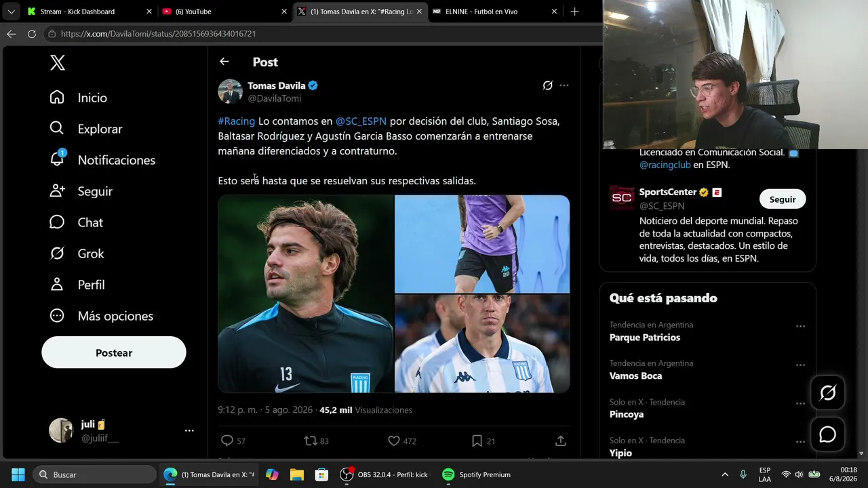Open the Pincoya trend

click(x=627, y=415)
